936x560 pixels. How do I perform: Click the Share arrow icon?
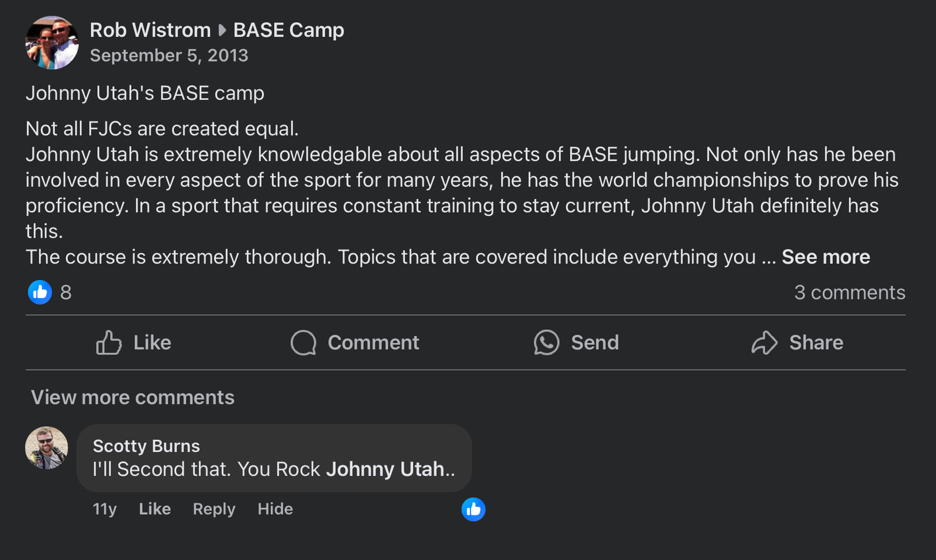(764, 343)
